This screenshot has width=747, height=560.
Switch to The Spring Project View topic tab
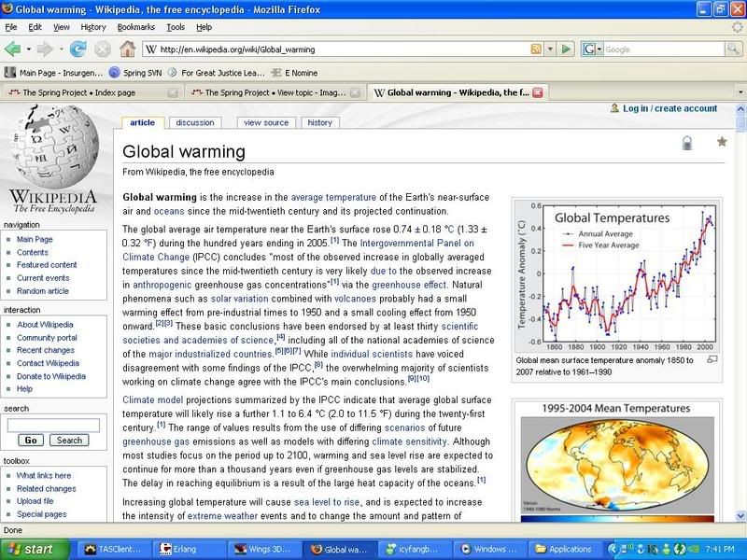click(275, 92)
